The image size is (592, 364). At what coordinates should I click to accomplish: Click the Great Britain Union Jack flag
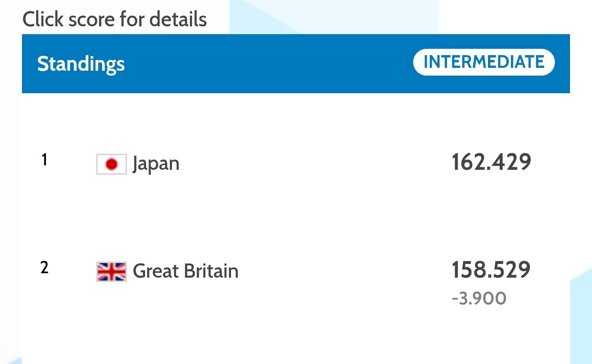[111, 271]
